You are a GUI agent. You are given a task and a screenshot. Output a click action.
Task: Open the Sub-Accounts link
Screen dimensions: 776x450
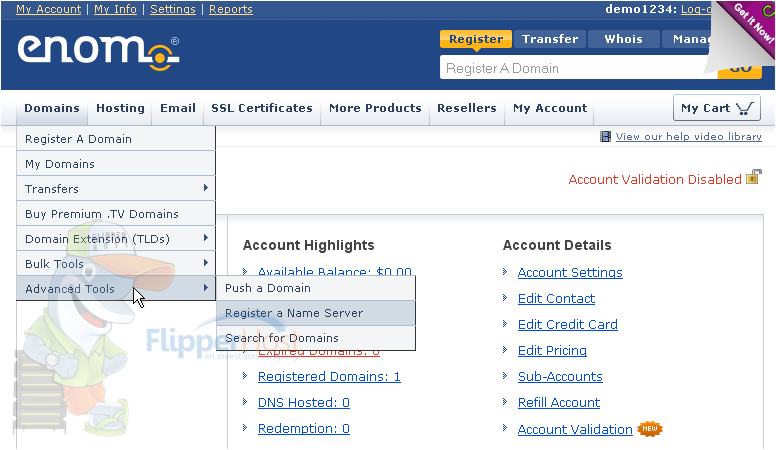(x=560, y=376)
